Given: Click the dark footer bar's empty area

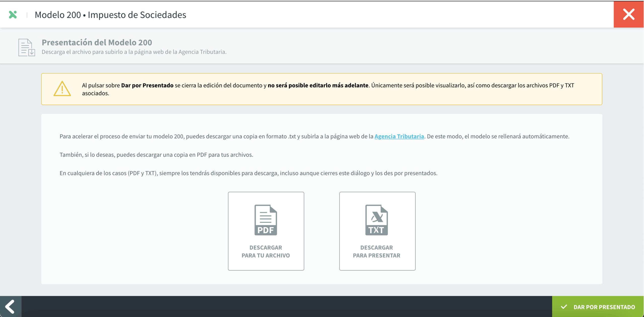Looking at the screenshot, I should point(287,306).
